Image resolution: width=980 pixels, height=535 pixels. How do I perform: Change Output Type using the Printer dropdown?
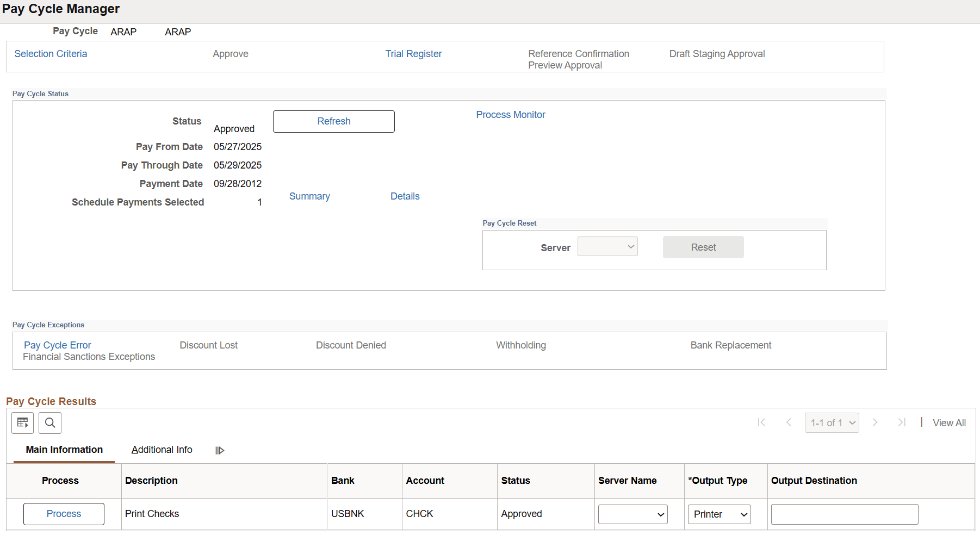pos(718,514)
